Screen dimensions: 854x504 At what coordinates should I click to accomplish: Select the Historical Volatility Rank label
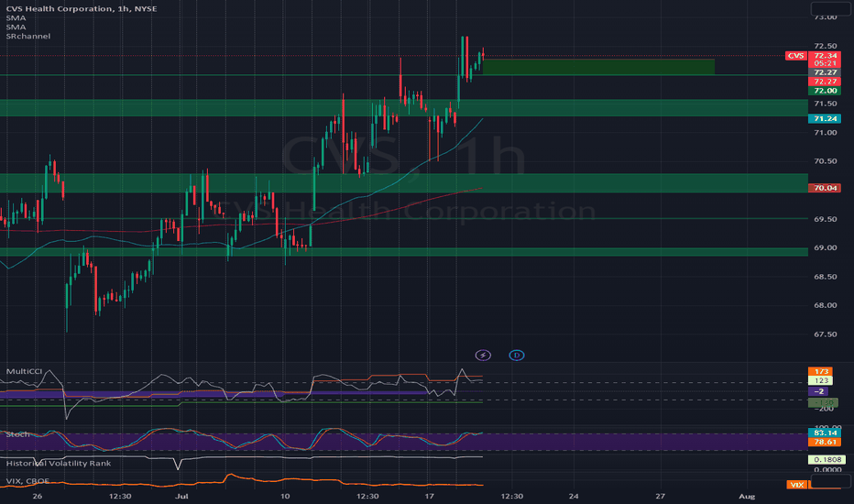(59, 463)
